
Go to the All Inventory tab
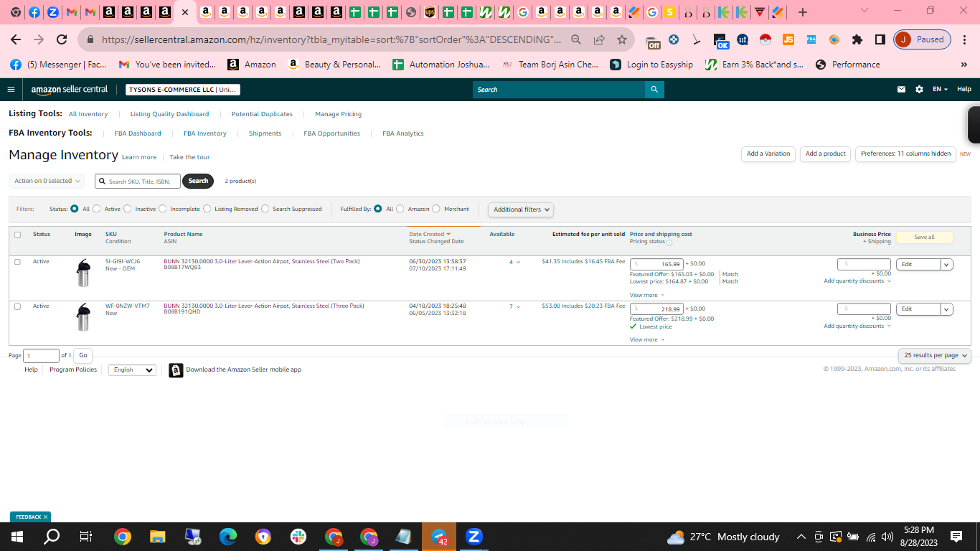[88, 114]
